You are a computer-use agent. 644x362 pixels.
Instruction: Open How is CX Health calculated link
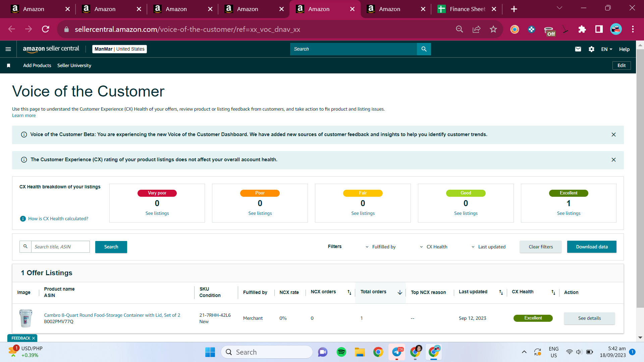pos(58,219)
